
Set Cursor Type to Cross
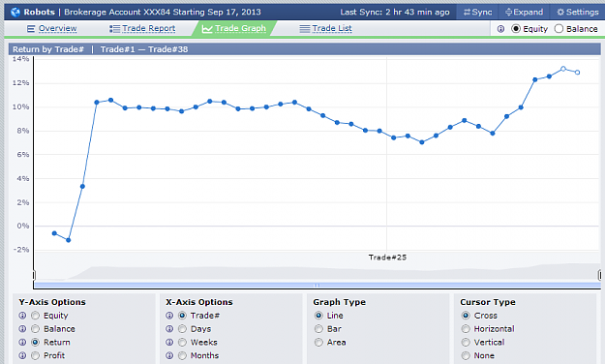tap(466, 316)
